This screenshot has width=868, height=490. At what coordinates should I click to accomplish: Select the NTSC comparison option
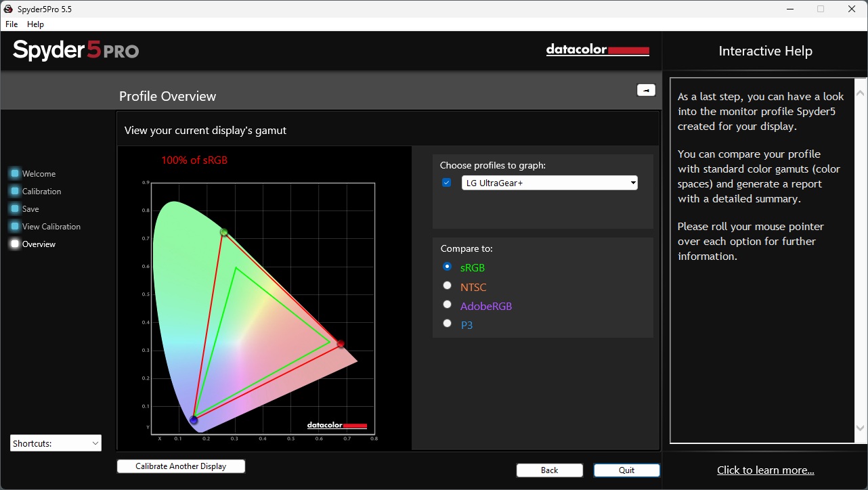(447, 286)
